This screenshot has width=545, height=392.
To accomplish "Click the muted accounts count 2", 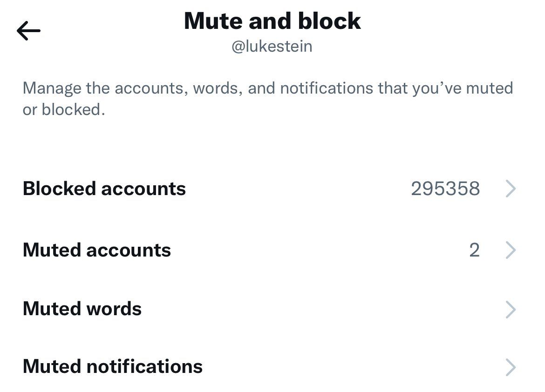I will pos(474,250).
